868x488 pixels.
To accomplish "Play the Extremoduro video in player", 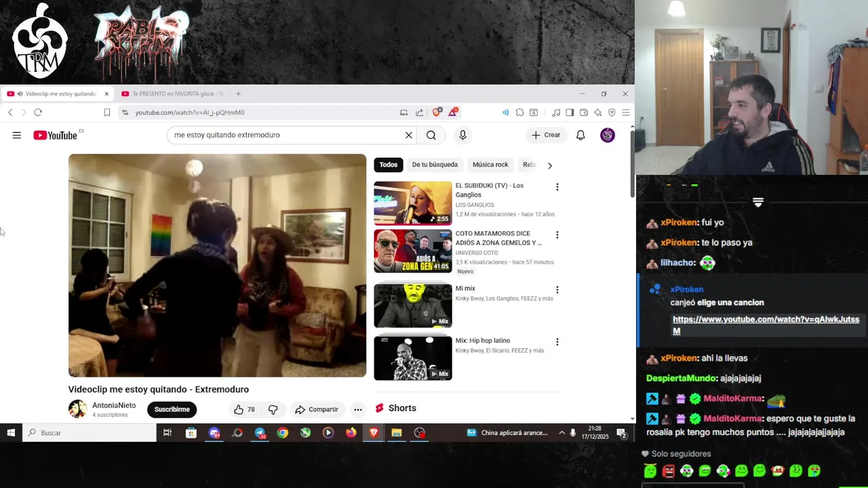I will (217, 265).
